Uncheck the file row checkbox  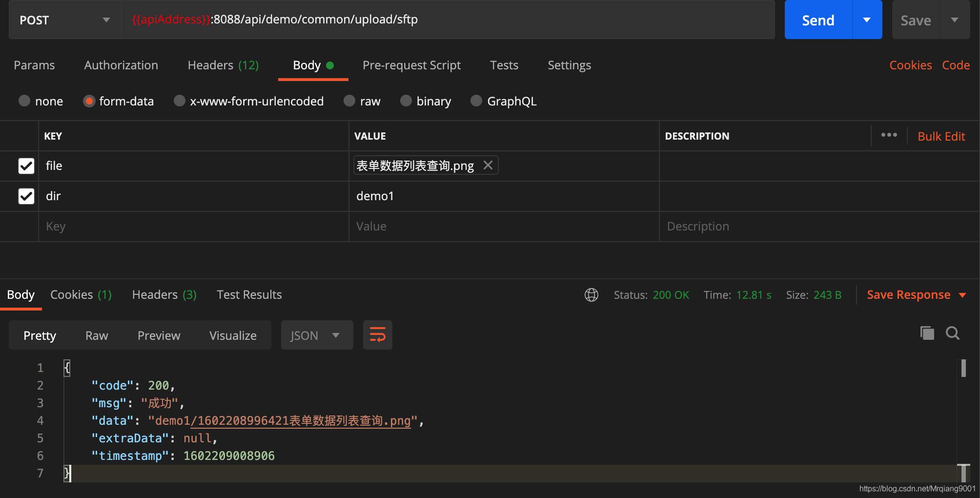(26, 166)
